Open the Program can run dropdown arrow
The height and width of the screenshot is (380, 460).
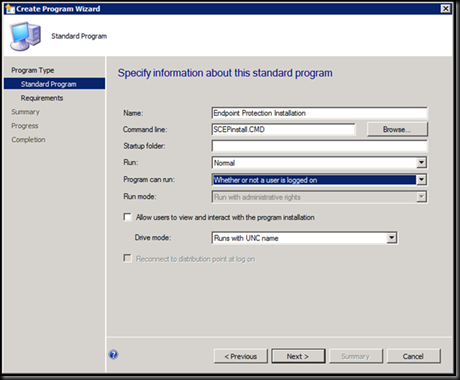click(421, 180)
